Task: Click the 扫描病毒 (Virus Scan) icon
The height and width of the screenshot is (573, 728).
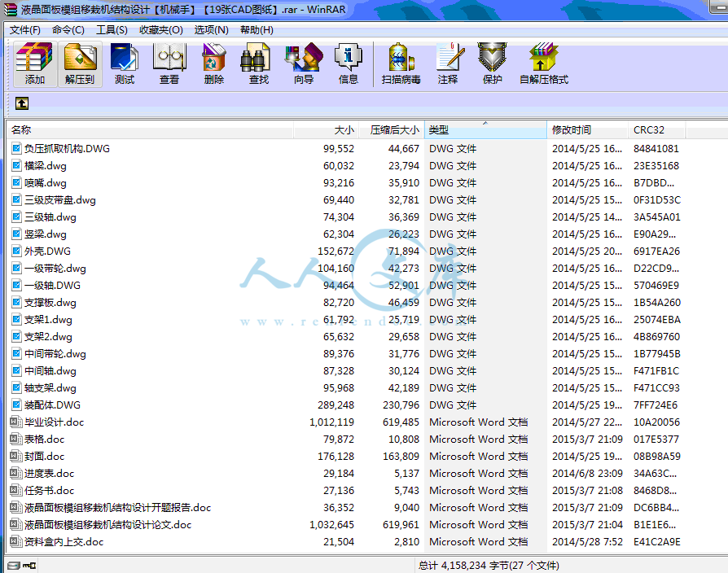Action: 401,63
